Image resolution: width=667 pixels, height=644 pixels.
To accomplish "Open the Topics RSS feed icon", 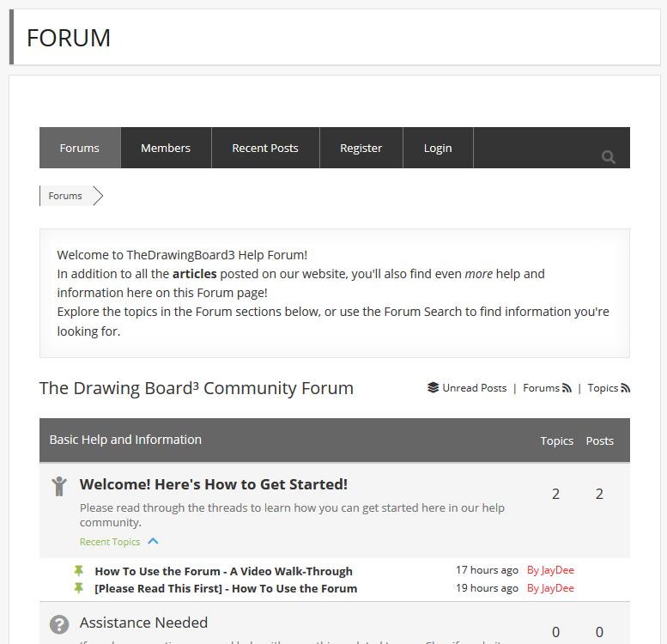I will pos(625,388).
